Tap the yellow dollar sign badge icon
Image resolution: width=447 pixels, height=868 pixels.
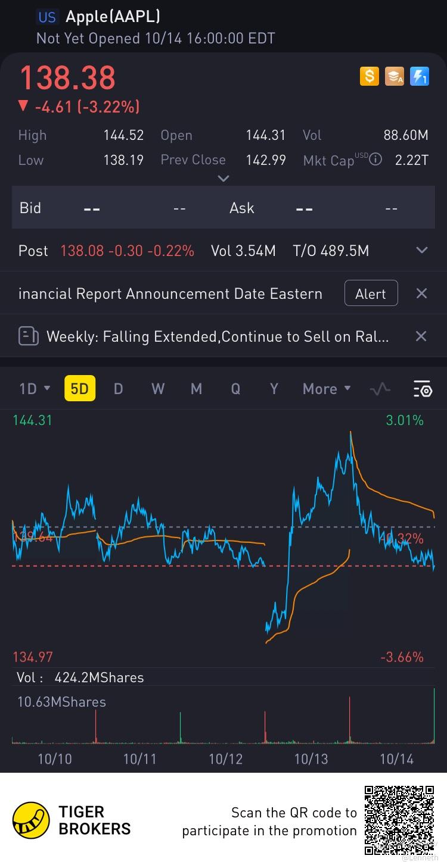tap(369, 76)
